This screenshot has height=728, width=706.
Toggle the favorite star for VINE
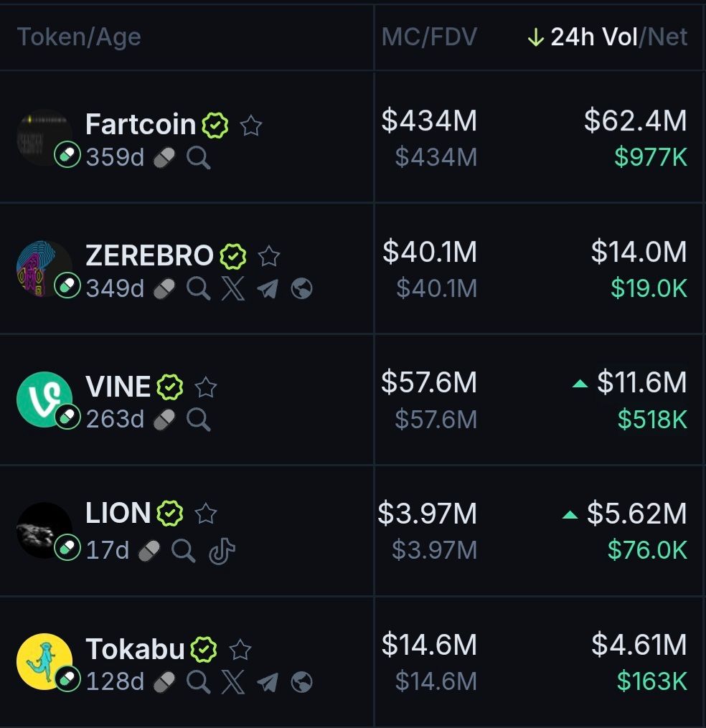coord(206,387)
